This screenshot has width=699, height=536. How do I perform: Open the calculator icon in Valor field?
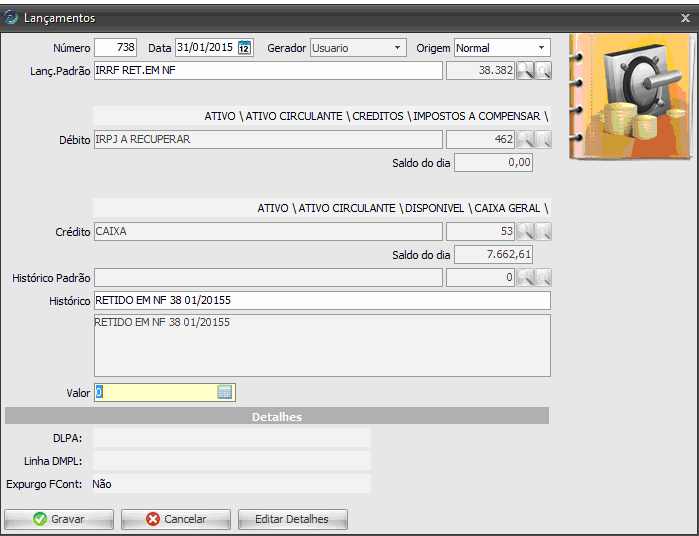pyautogui.click(x=225, y=392)
